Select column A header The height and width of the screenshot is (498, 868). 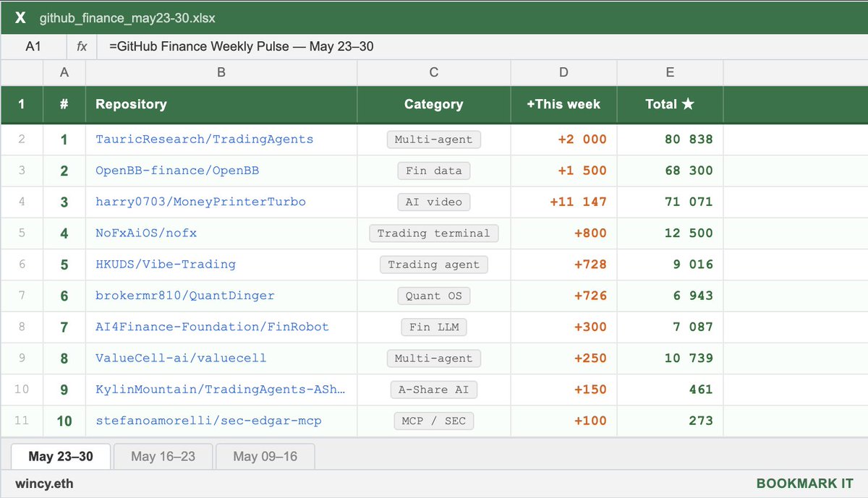(64, 72)
